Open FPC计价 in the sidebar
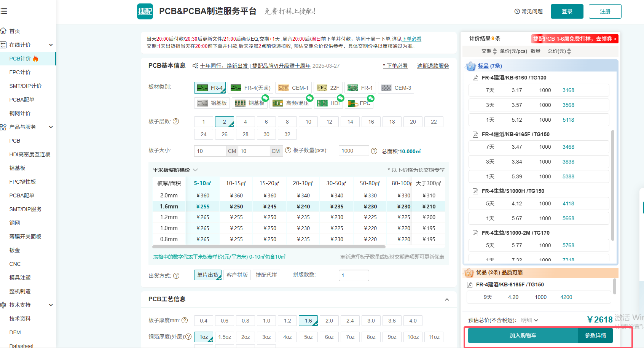 20,72
